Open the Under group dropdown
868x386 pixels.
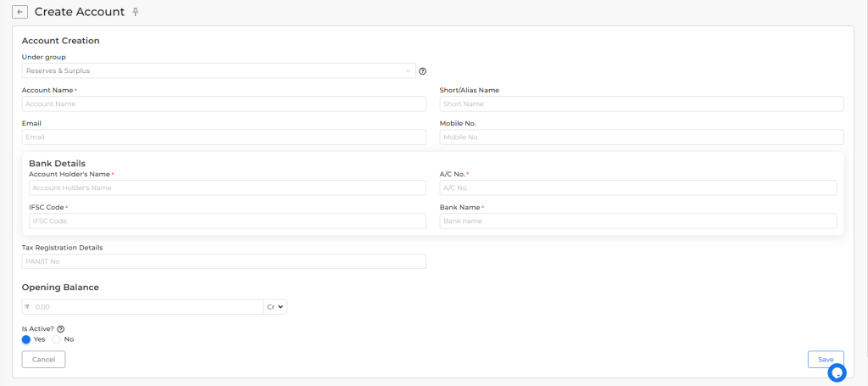[x=219, y=71]
